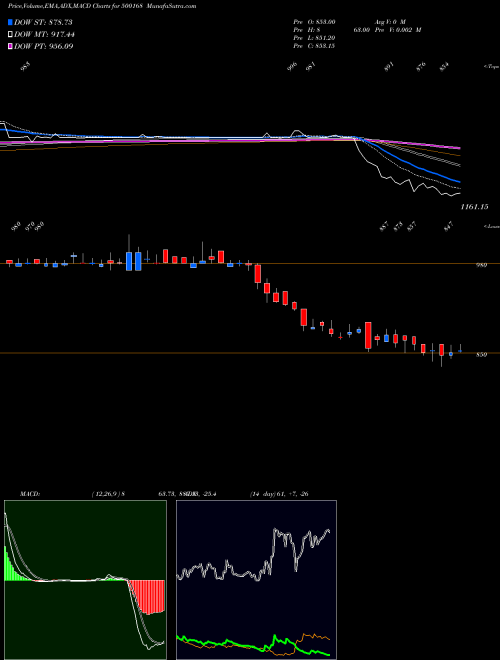
Task: Click the 'Pre V: 0.002 M' volume text
Action: point(398,30)
